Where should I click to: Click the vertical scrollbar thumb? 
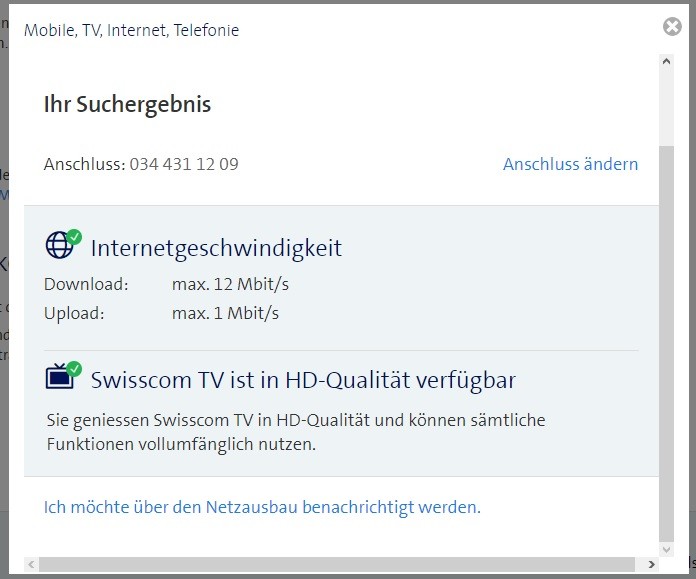666,344
